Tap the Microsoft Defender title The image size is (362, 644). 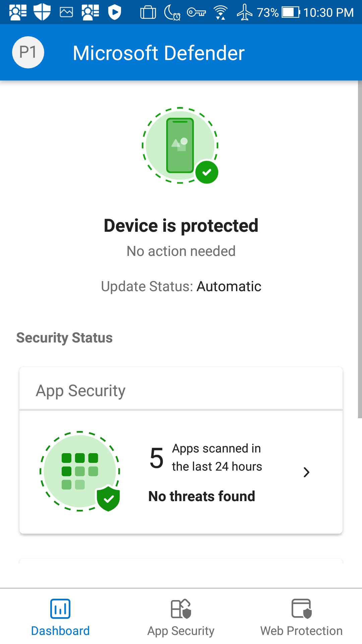[x=159, y=53]
